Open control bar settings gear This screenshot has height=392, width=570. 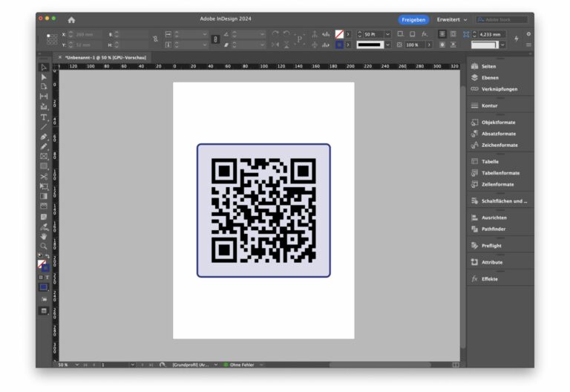(528, 34)
